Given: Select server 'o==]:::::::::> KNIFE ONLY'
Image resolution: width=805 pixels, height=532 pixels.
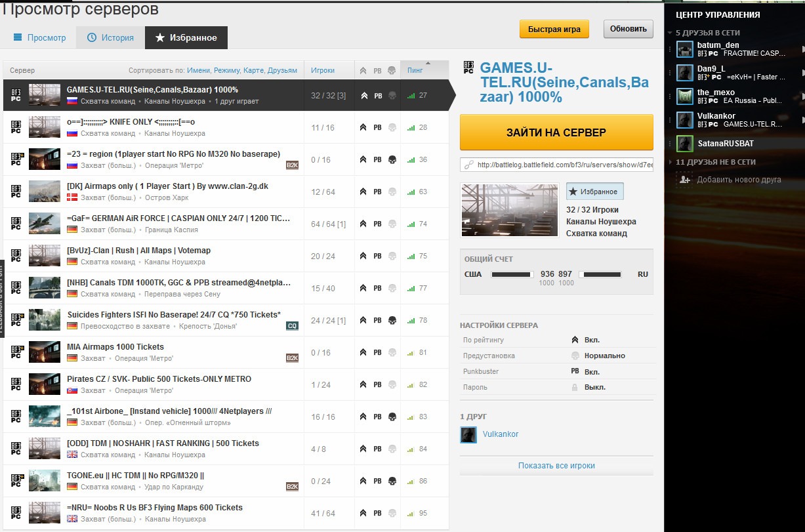Looking at the screenshot, I should pos(131,122).
